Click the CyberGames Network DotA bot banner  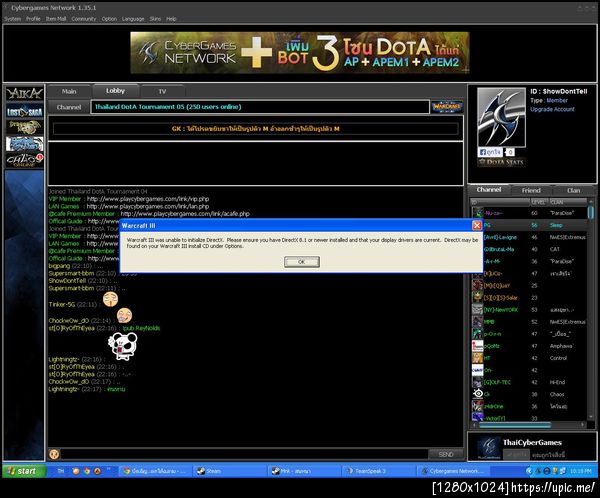300,52
